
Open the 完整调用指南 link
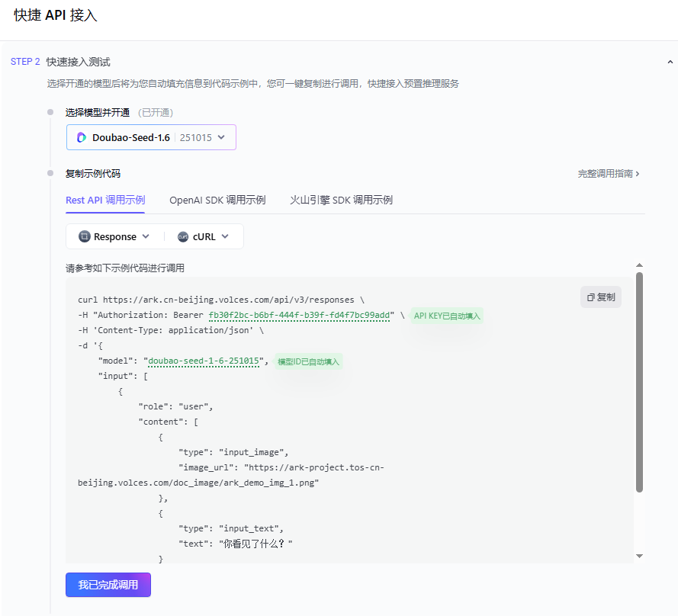(609, 174)
